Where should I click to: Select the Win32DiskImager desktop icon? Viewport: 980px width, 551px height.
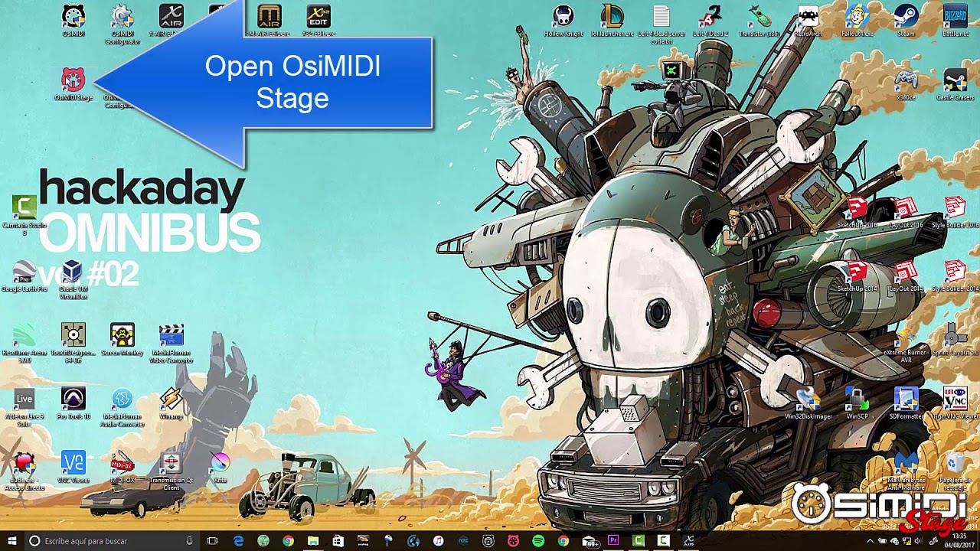(808, 403)
